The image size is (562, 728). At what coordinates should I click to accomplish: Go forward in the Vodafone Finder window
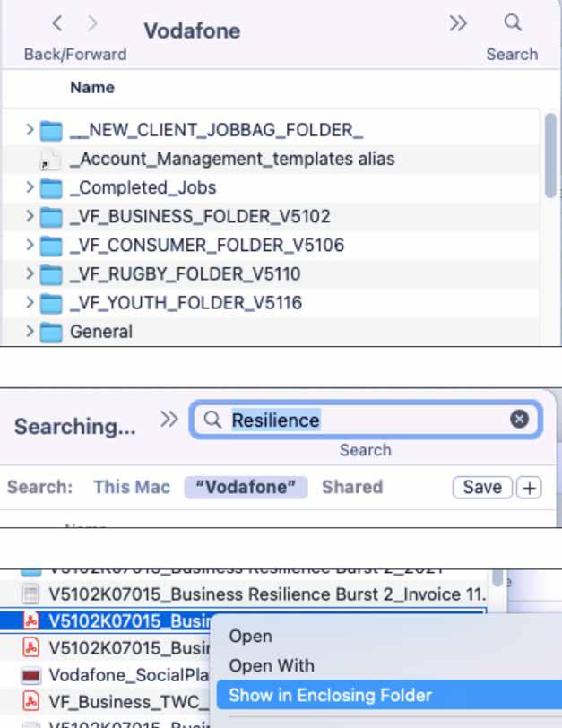point(93,22)
